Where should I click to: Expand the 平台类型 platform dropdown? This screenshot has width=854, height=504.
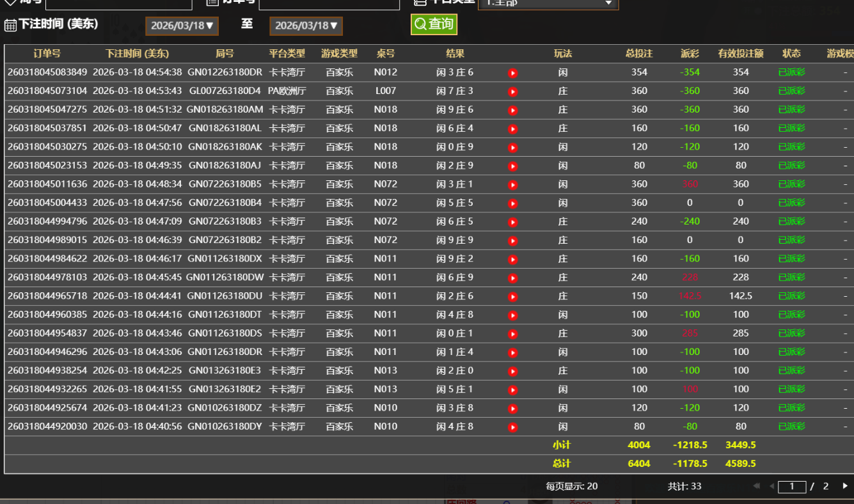pos(548,3)
